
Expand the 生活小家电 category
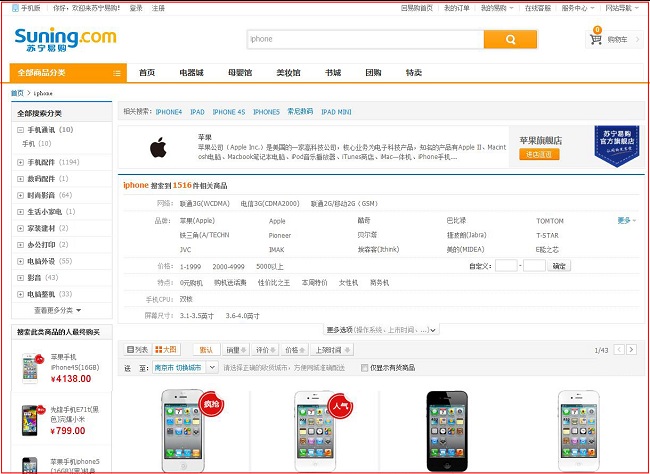click(20, 212)
